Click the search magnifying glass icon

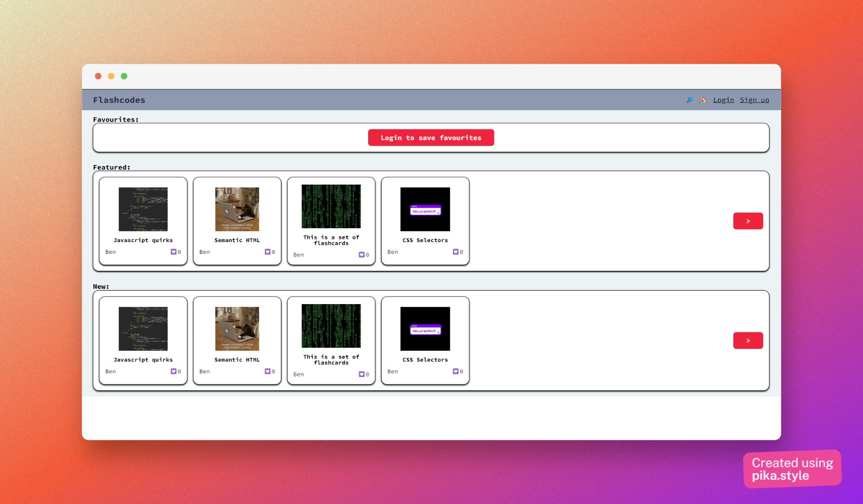(689, 100)
